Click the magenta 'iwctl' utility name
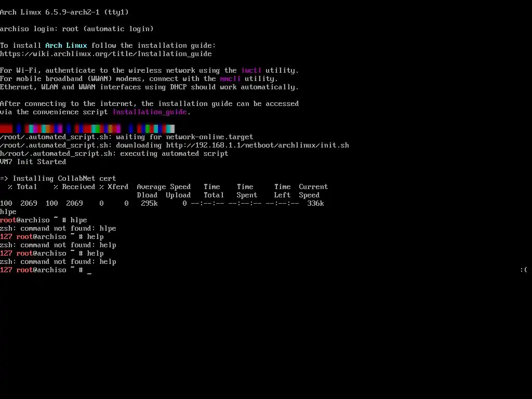This screenshot has width=532, height=399. [251, 70]
